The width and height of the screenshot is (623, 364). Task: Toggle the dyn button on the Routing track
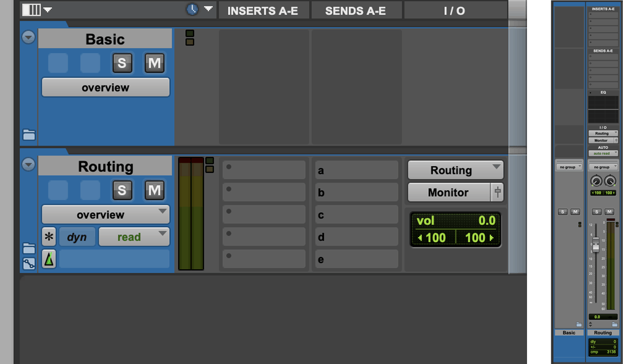pos(77,237)
